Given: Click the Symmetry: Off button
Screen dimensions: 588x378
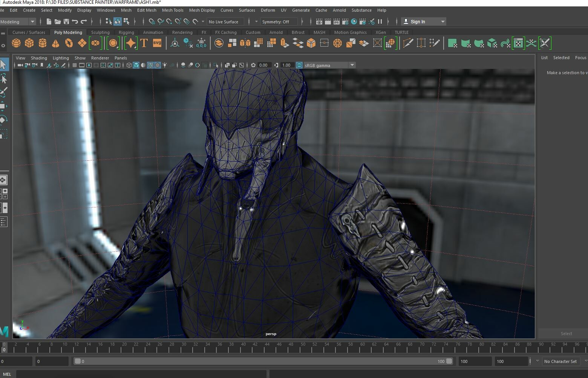Looking at the screenshot, I should [x=277, y=22].
